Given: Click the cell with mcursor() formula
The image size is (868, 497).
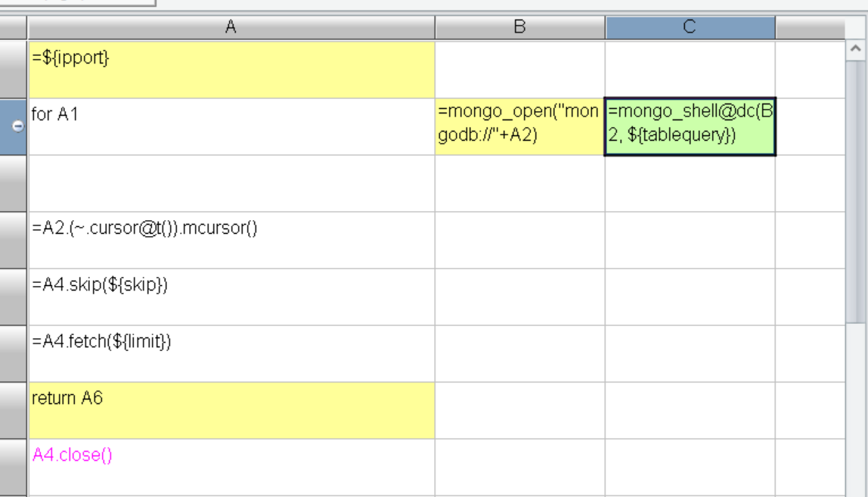Looking at the screenshot, I should pos(231,240).
